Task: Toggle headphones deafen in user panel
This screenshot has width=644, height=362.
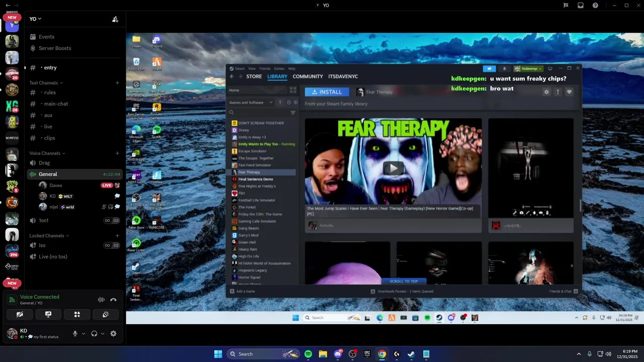Action: [x=94, y=333]
